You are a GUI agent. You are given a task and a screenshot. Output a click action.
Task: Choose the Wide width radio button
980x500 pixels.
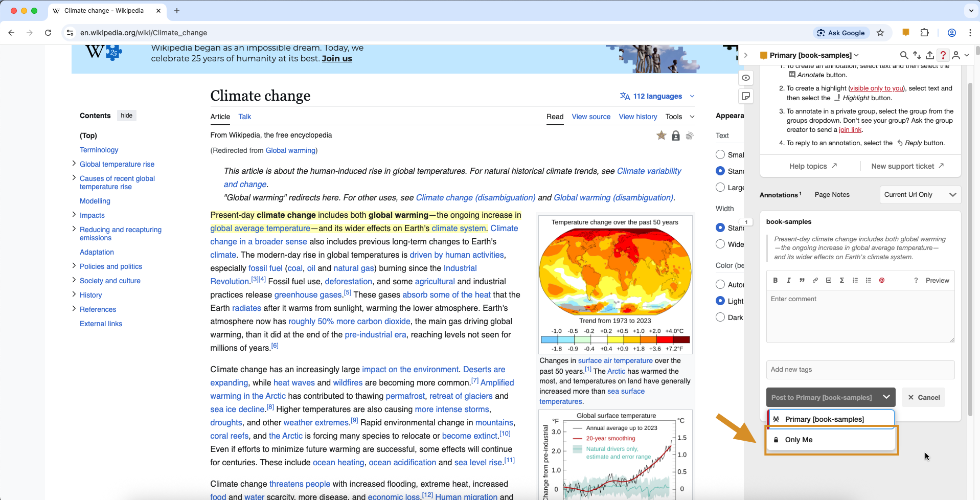[x=720, y=244]
